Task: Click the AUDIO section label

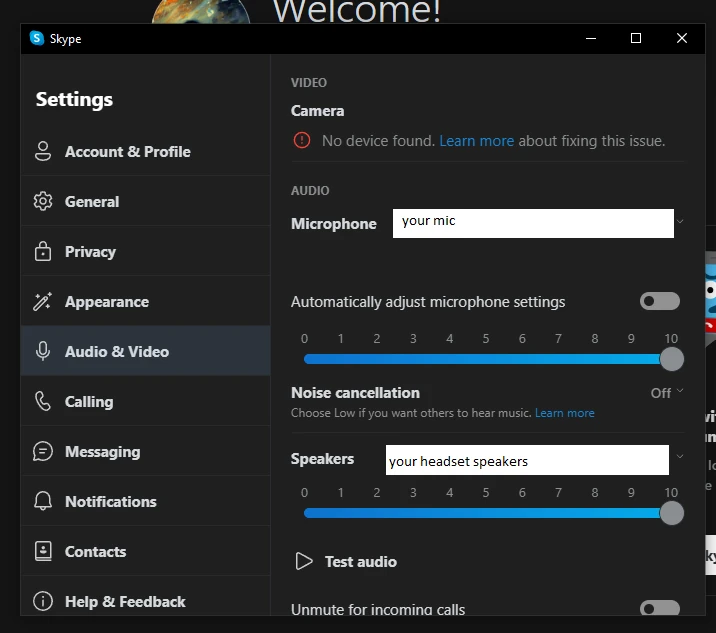Action: pyautogui.click(x=310, y=190)
